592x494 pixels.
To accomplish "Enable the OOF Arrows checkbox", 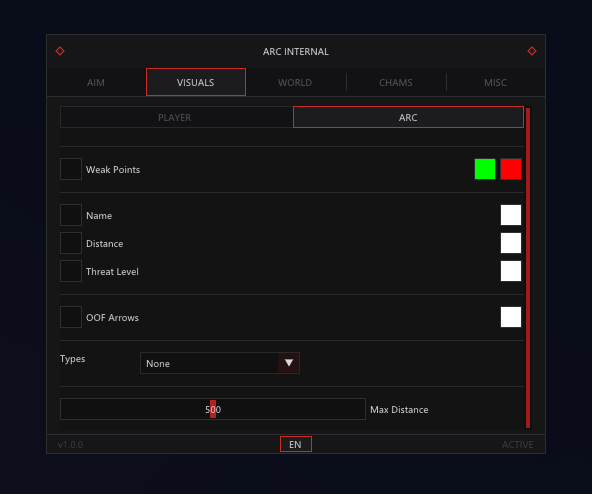I will tap(71, 317).
